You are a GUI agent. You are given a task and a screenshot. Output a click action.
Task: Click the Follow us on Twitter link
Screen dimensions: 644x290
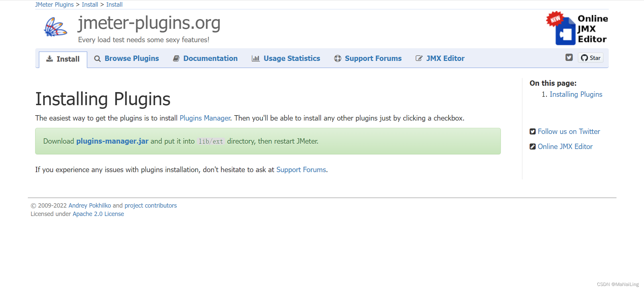pyautogui.click(x=569, y=132)
